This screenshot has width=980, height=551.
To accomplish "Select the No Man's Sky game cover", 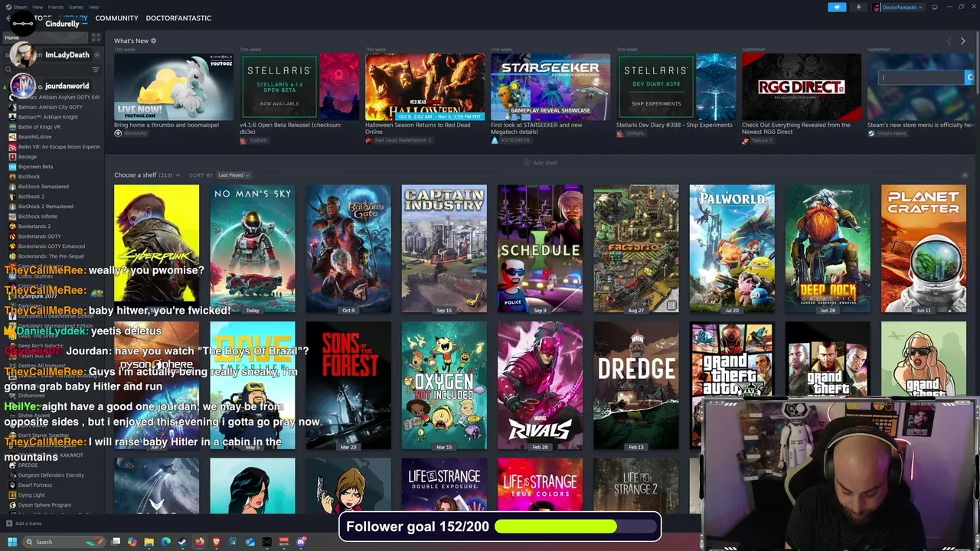I will [x=253, y=249].
